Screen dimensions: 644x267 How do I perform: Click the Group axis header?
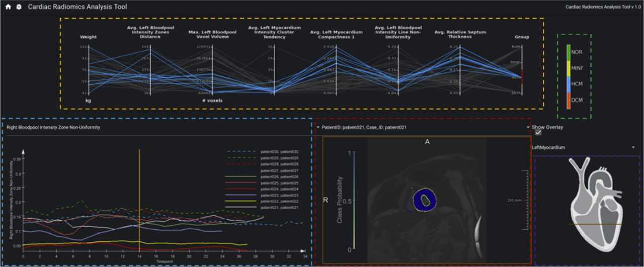coord(522,37)
